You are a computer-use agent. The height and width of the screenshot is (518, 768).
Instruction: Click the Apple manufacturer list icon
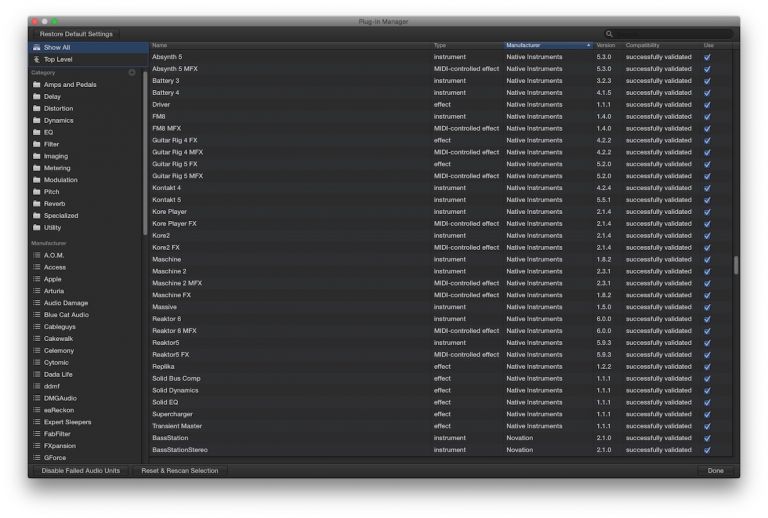pyautogui.click(x=37, y=279)
